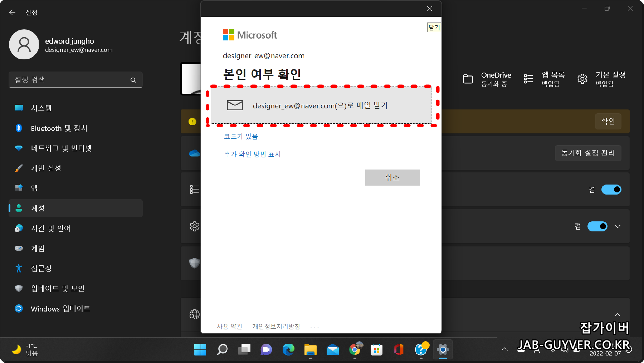Open Mail app from taskbar

[x=333, y=349]
